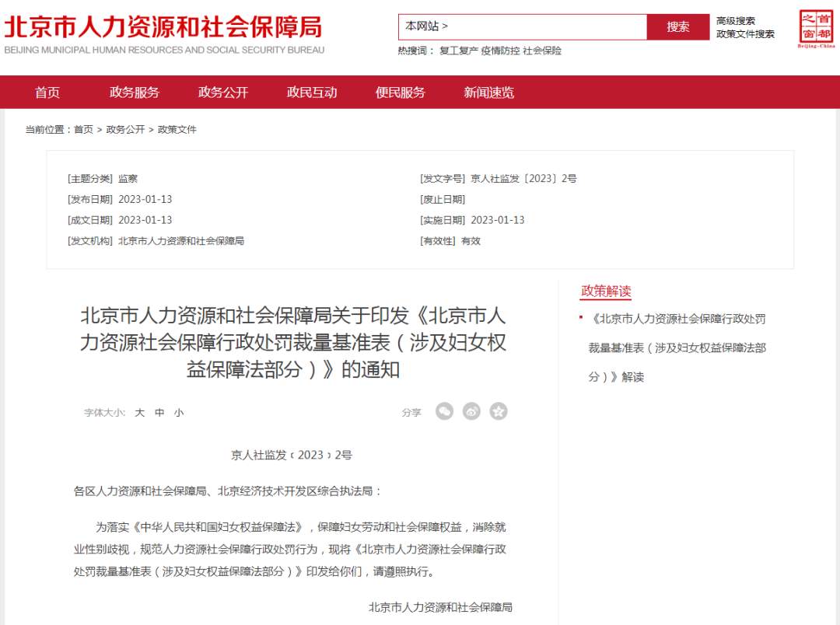The image size is (840, 625).
Task: Click the red 搜索 search button
Action: coord(677,26)
